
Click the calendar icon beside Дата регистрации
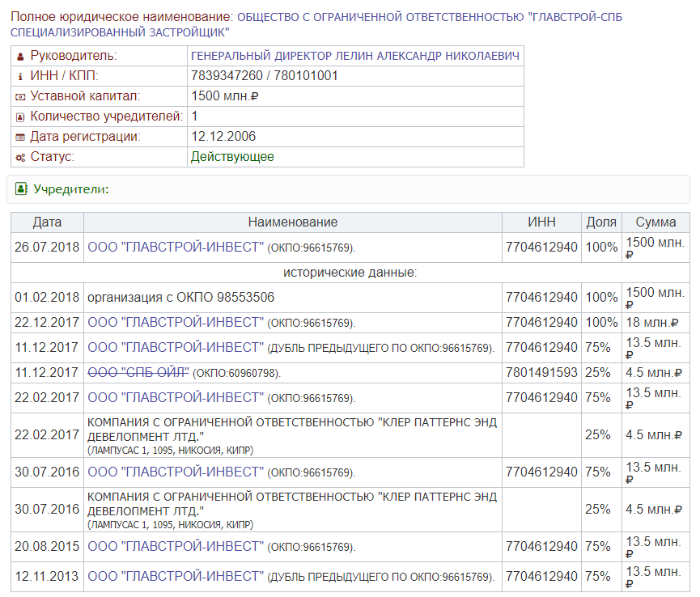(x=20, y=138)
